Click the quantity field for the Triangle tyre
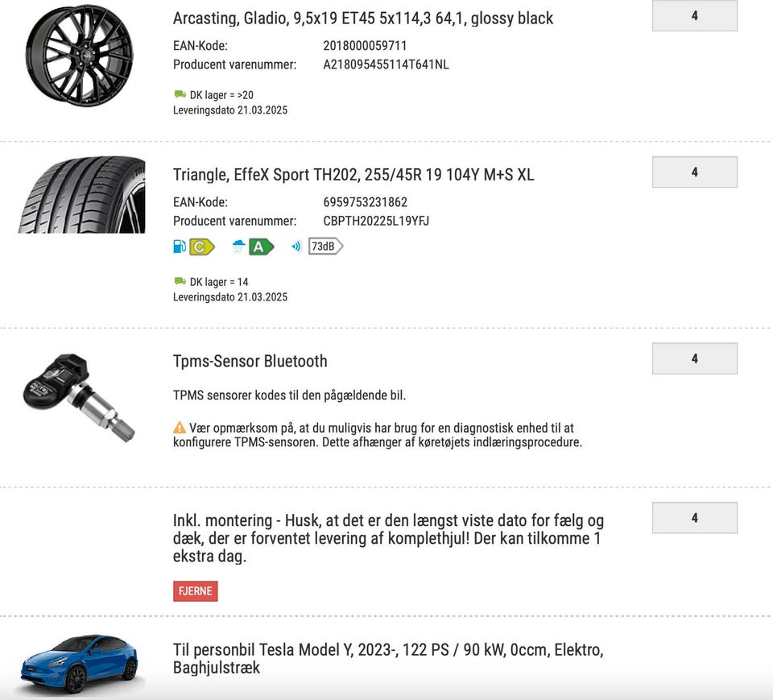Screen dimensions: 773x700 click(694, 172)
